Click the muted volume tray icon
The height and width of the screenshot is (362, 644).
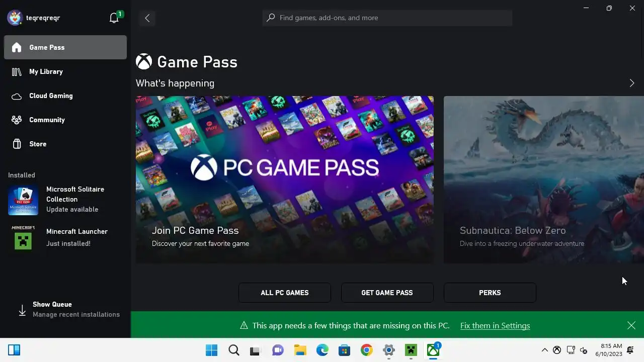pyautogui.click(x=584, y=350)
